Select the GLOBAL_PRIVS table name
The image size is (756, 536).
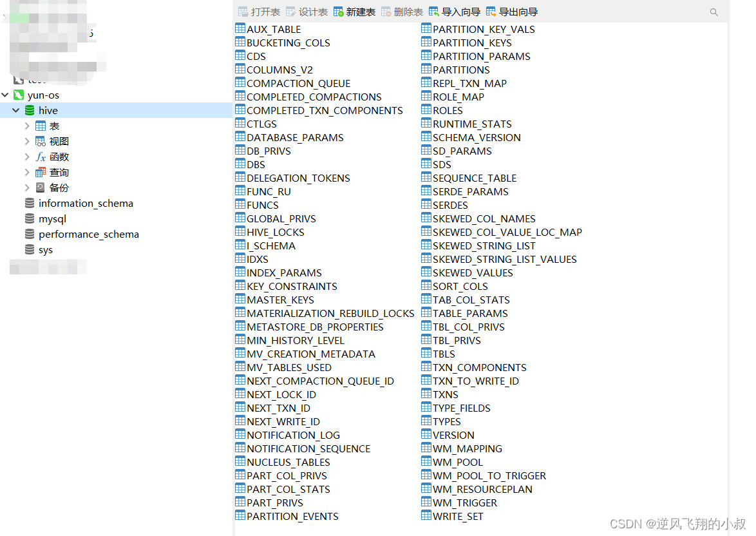tap(281, 218)
